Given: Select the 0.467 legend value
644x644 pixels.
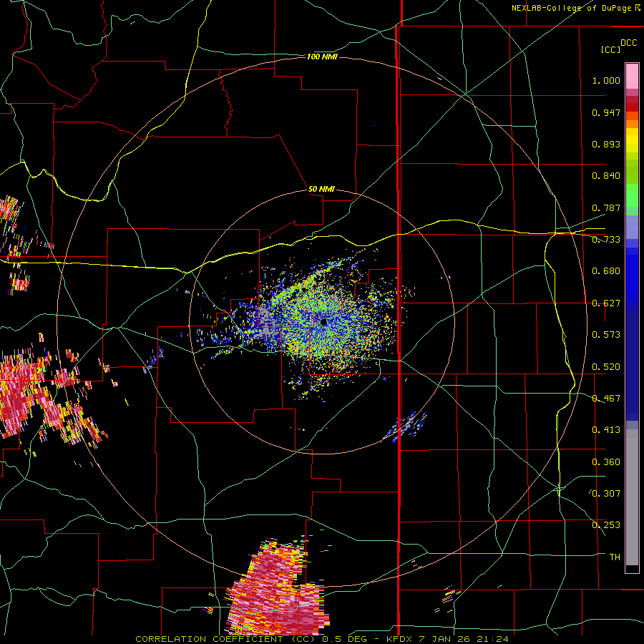Looking at the screenshot, I should pyautogui.click(x=606, y=399).
